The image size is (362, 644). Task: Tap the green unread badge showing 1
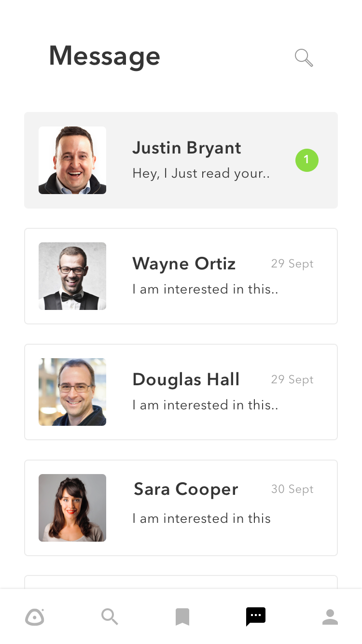click(307, 160)
